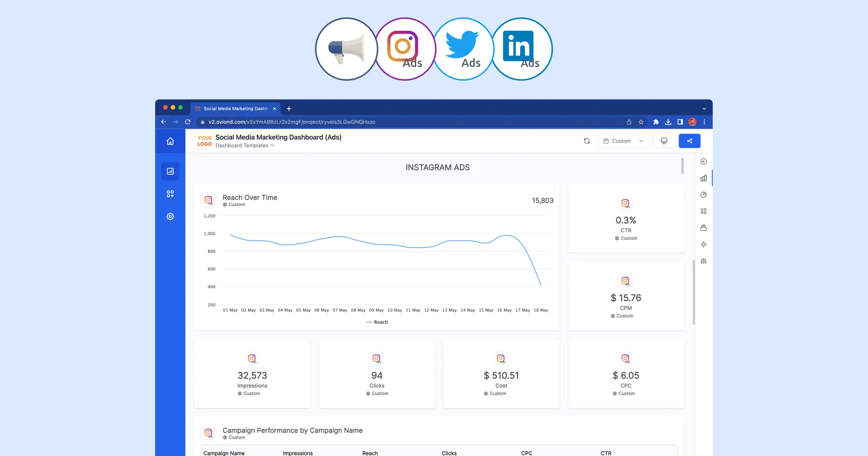Open the Home icon in the sidebar
868x456 pixels.
click(x=170, y=141)
